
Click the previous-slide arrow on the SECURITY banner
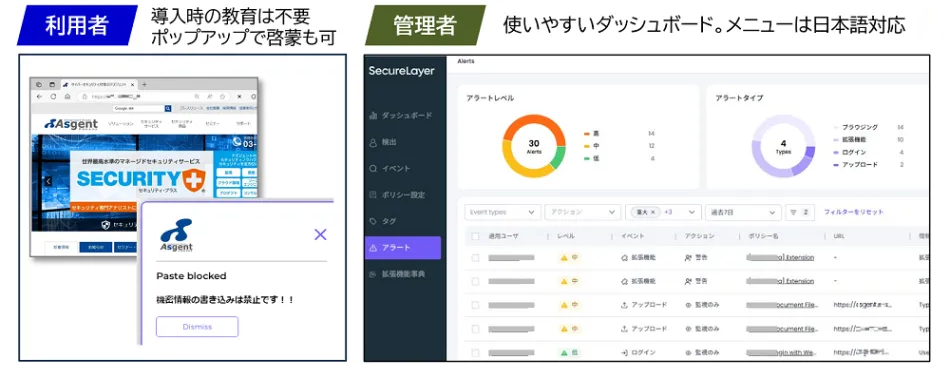tap(48, 181)
